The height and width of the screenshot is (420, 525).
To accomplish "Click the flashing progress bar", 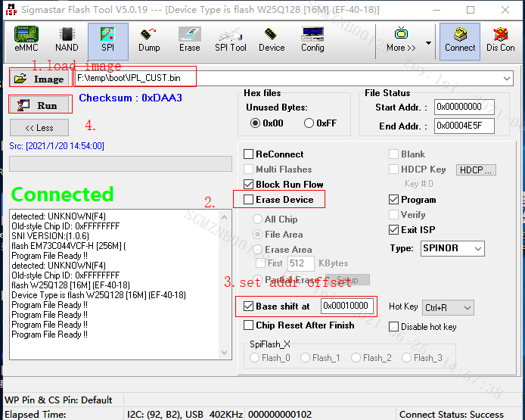I will 120,163.
